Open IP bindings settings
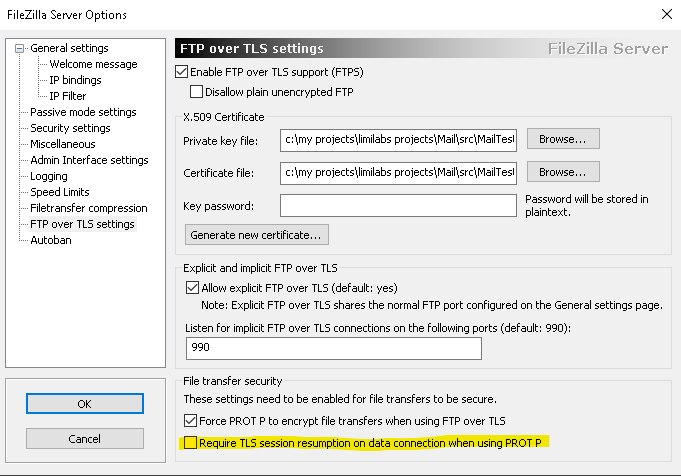This screenshot has width=681, height=476. [75, 80]
